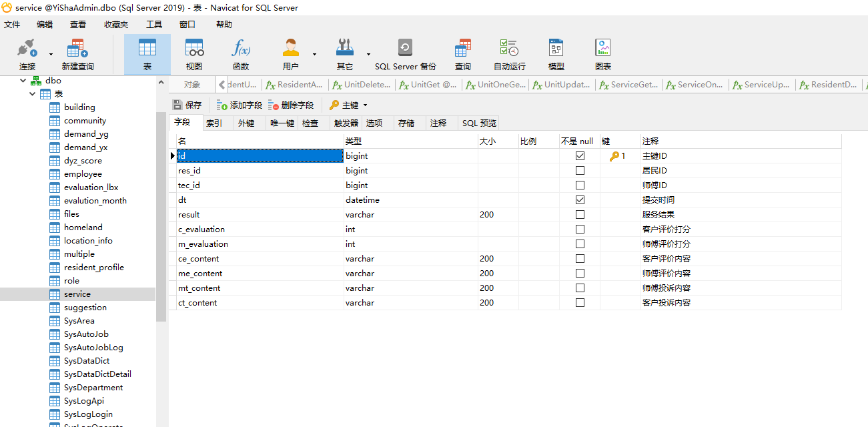Toggle not-null checkbox for res_id field
868x427 pixels.
(x=580, y=171)
